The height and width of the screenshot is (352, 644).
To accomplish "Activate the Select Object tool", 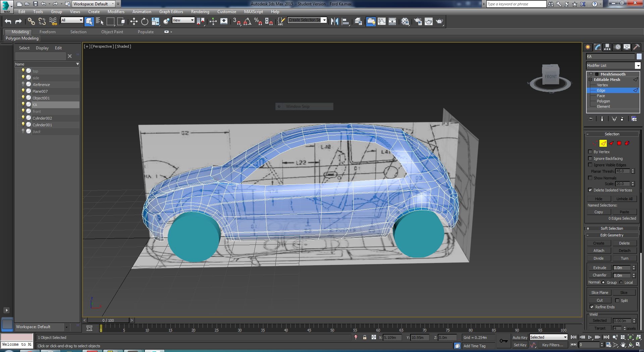I will click(89, 21).
